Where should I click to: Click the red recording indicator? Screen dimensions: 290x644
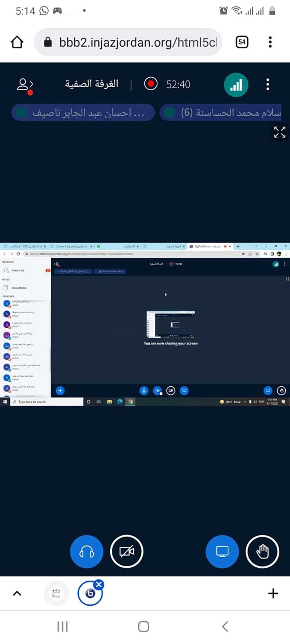(151, 84)
